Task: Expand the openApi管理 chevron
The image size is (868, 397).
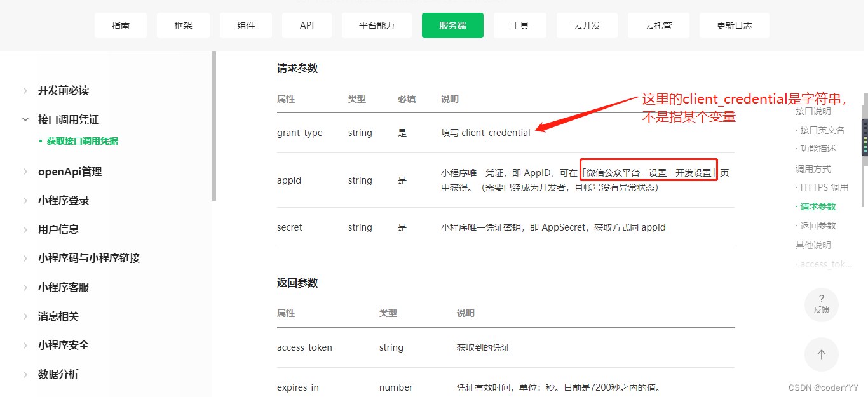Action: [x=25, y=172]
